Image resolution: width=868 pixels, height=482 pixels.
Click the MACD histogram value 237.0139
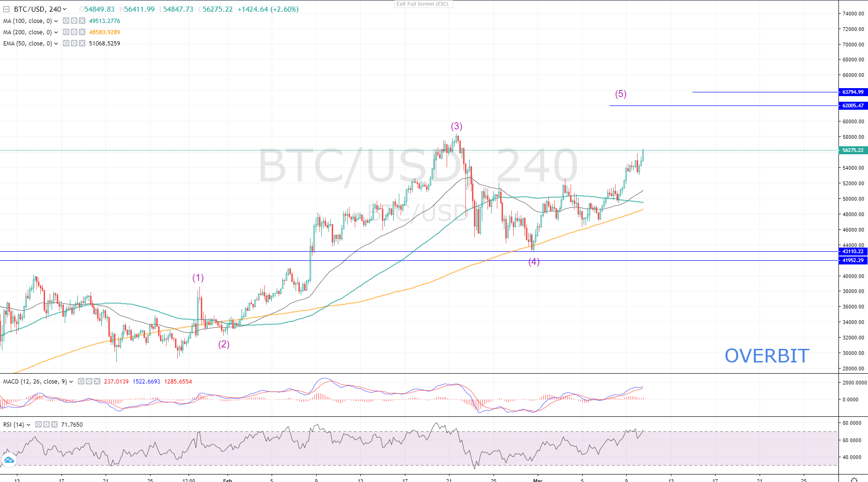click(x=116, y=382)
